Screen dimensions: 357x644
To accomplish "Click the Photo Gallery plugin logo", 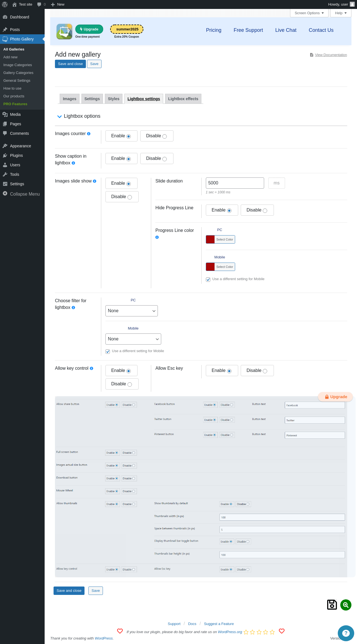I will (x=64, y=32).
